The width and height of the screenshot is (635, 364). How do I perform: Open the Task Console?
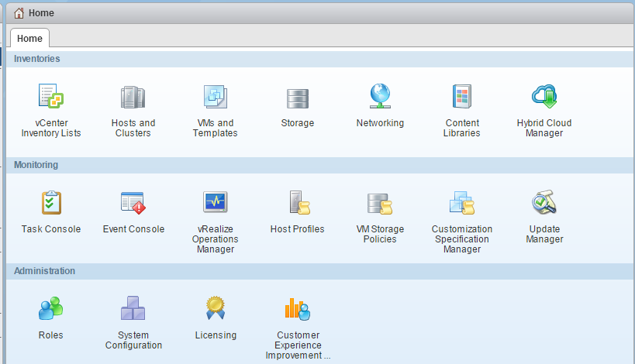point(51,203)
